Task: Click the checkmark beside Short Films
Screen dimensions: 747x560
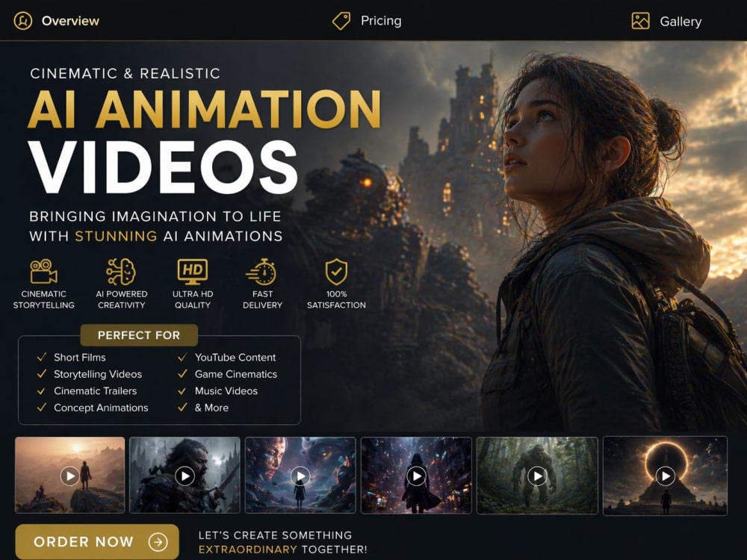Action: tap(42, 357)
